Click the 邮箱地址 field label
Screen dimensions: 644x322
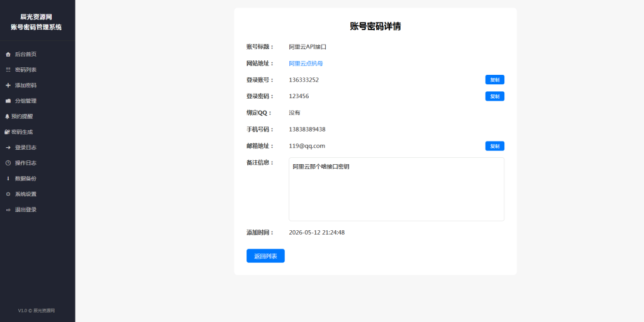(260, 146)
